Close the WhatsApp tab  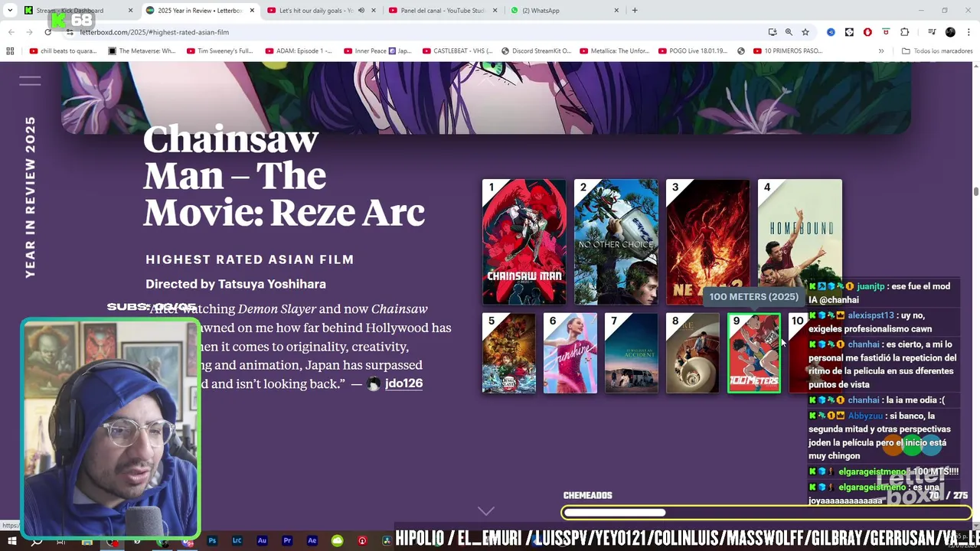click(616, 11)
